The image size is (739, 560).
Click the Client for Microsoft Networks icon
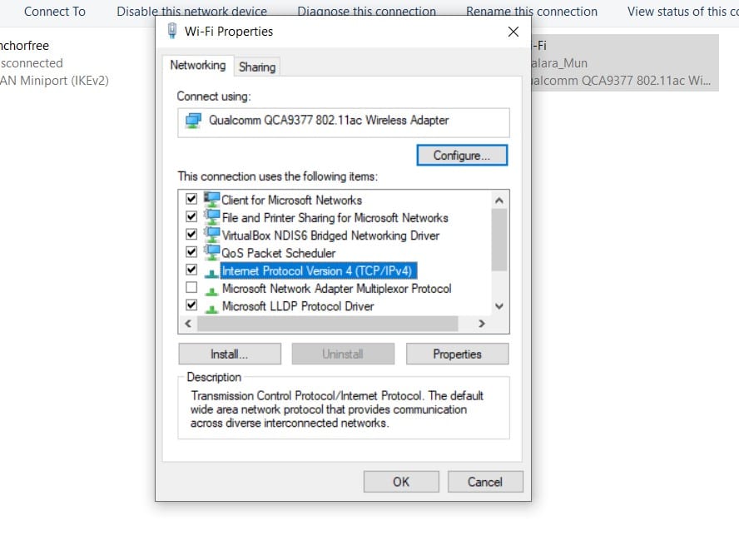pos(211,199)
